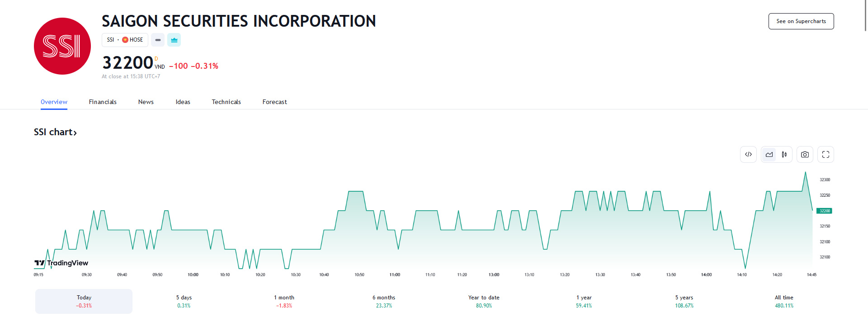The height and width of the screenshot is (336, 868).
Task: Click the TradingView logo on chart
Action: click(x=61, y=263)
